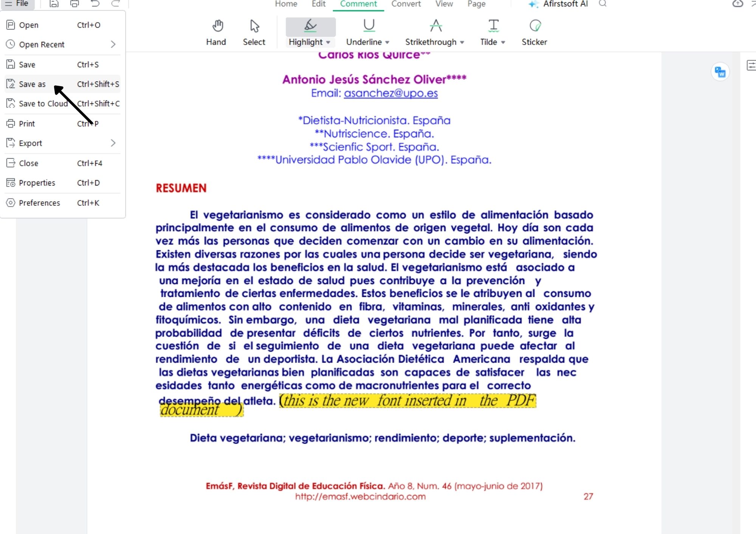
Task: Expand the Strikethrough dropdown options
Action: [462, 42]
